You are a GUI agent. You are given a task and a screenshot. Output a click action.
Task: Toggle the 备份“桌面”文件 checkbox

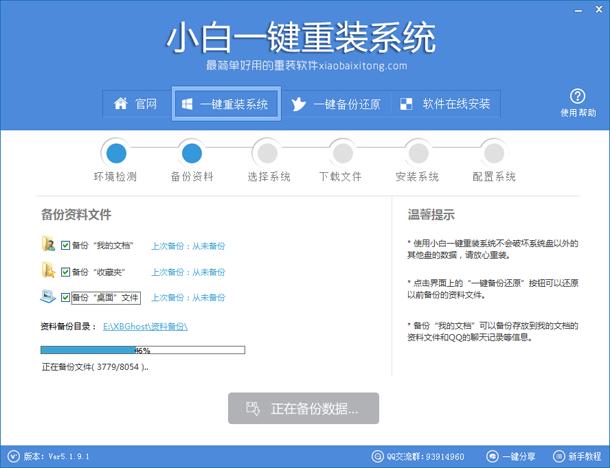[65, 298]
